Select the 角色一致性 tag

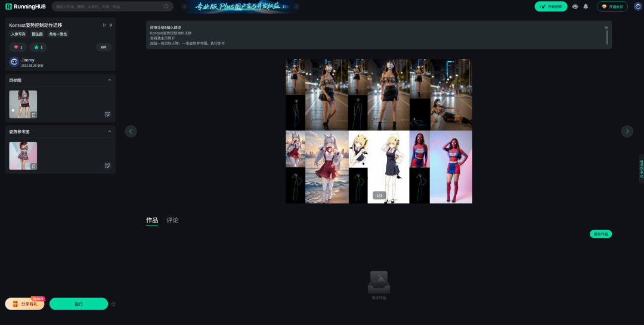click(x=58, y=34)
